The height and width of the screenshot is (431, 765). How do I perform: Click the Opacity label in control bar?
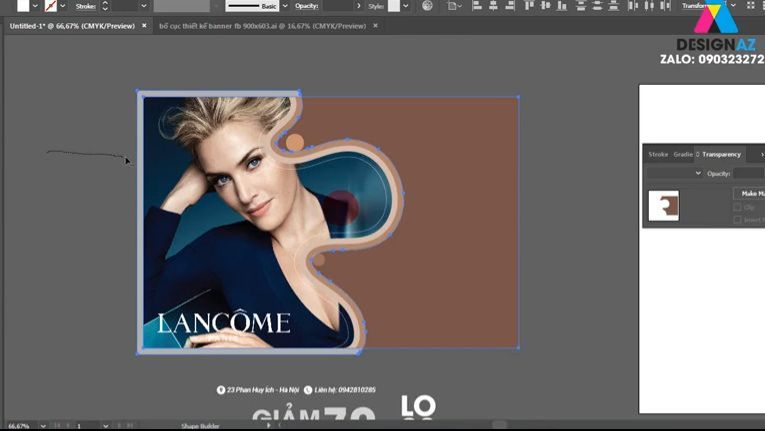click(306, 6)
